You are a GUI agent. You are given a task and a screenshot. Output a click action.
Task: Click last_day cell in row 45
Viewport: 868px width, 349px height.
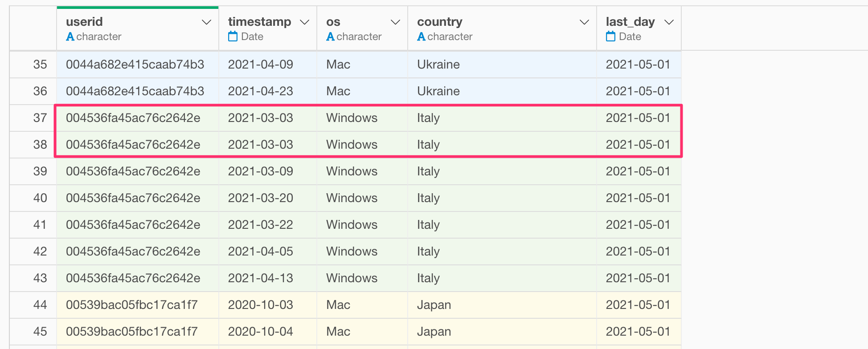point(639,332)
